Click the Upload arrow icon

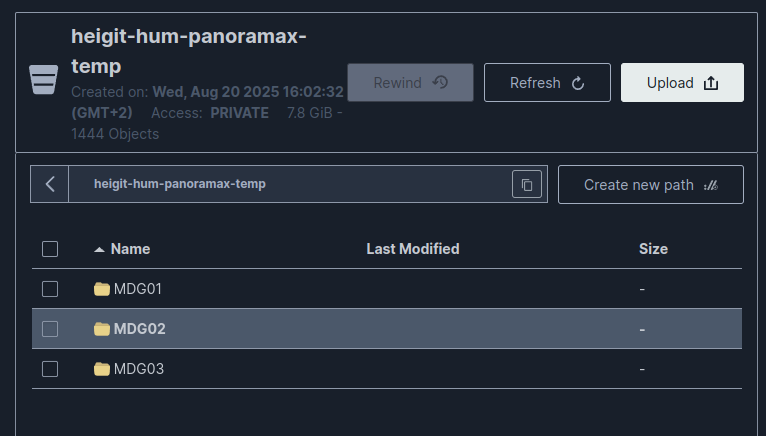coord(711,83)
